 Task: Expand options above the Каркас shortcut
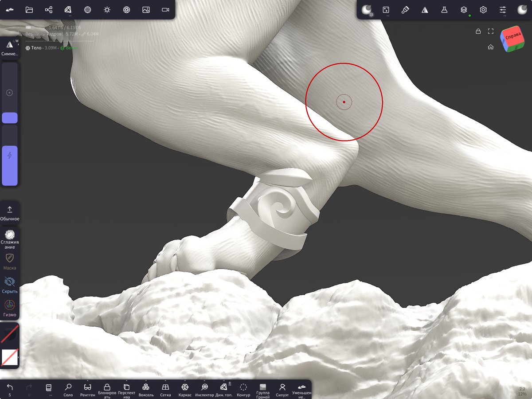click(185, 381)
